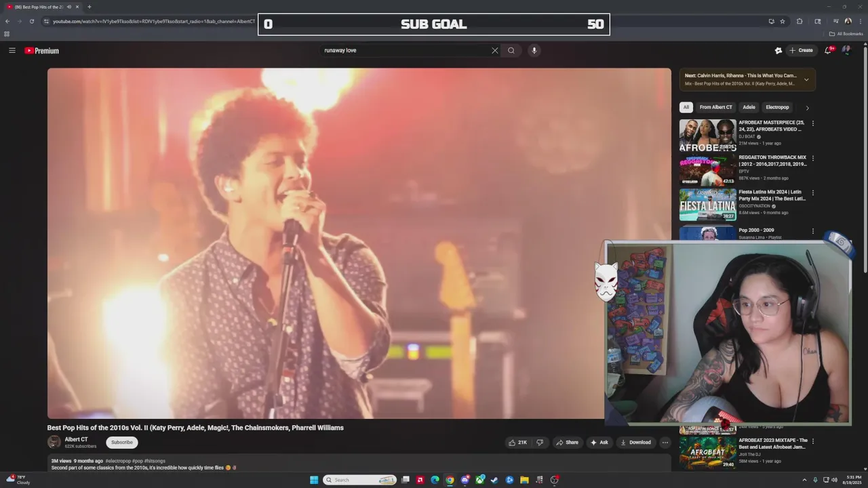The height and width of the screenshot is (488, 868).
Task: Select the From Albert CT chip
Action: 716,107
